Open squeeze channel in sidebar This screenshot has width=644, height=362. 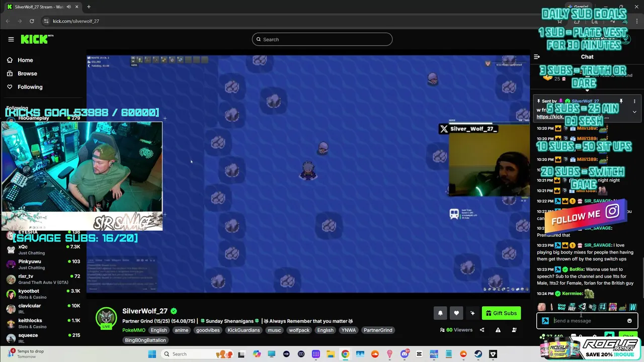click(x=43, y=338)
